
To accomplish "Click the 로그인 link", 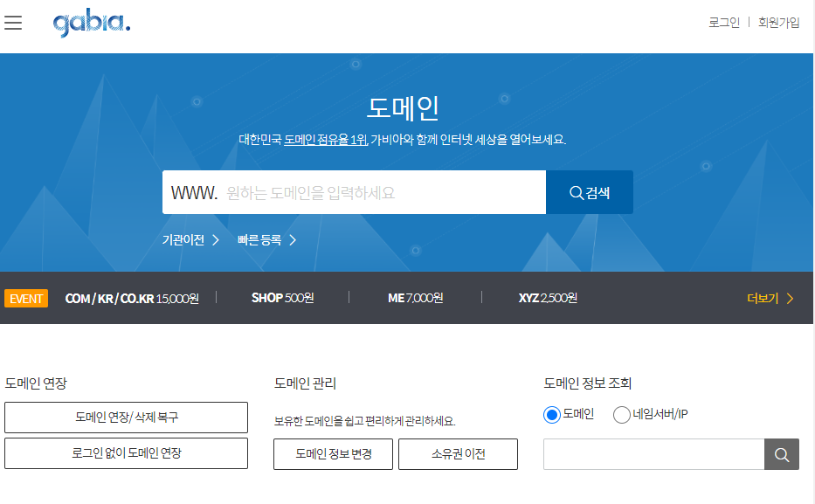I will pos(724,23).
